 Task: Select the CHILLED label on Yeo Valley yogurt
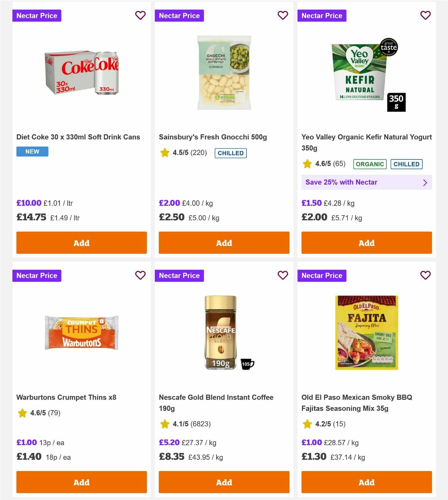(x=406, y=164)
